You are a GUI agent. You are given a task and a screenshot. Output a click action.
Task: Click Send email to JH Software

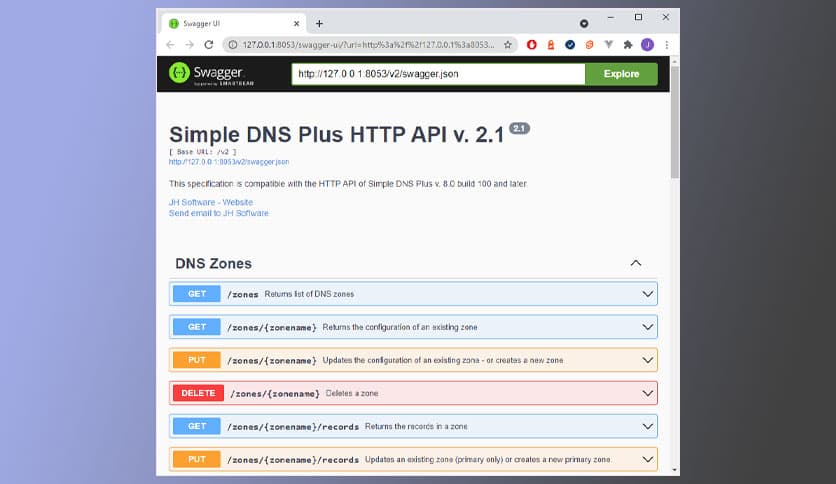pos(219,213)
